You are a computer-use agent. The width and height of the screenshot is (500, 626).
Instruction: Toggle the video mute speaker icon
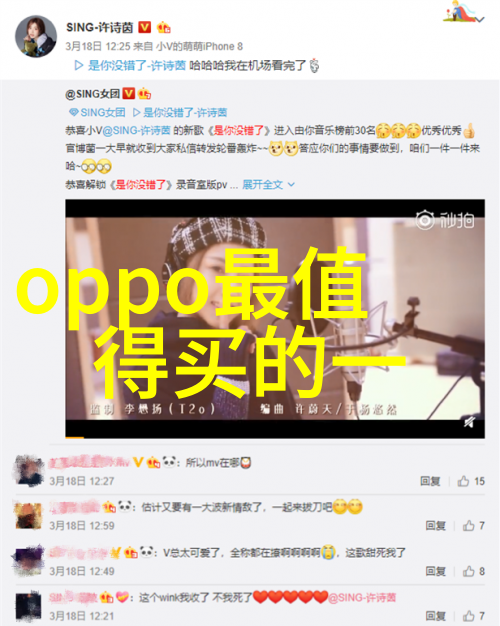click(x=470, y=422)
